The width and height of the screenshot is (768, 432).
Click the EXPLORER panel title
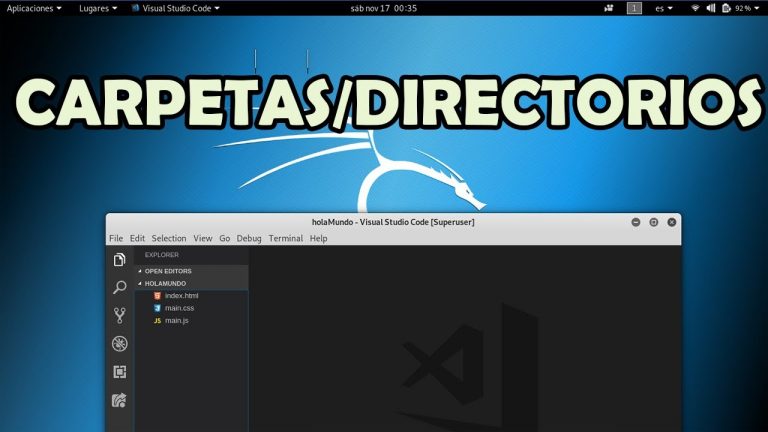(162, 255)
